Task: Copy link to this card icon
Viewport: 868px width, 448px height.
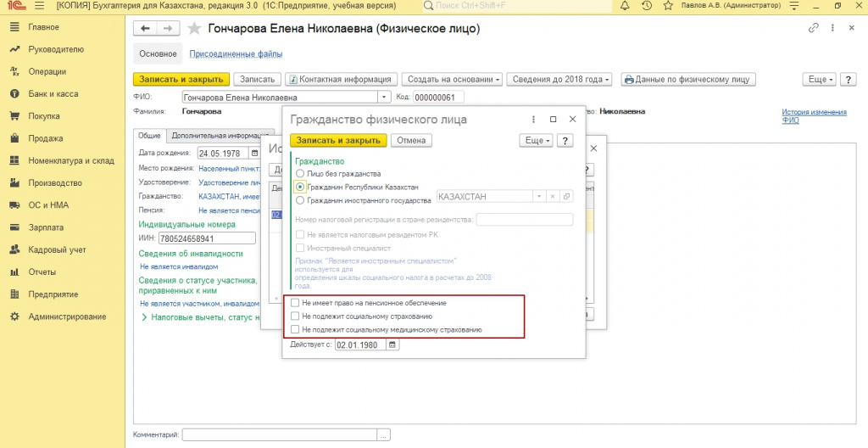Action: tap(813, 28)
